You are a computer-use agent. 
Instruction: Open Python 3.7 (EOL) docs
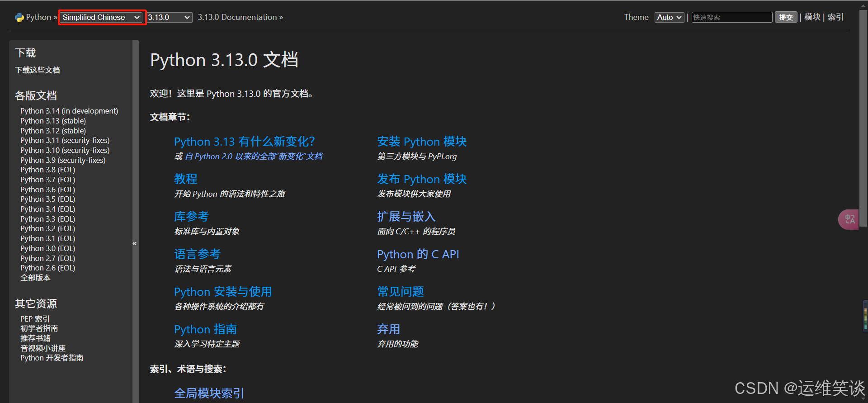48,180
